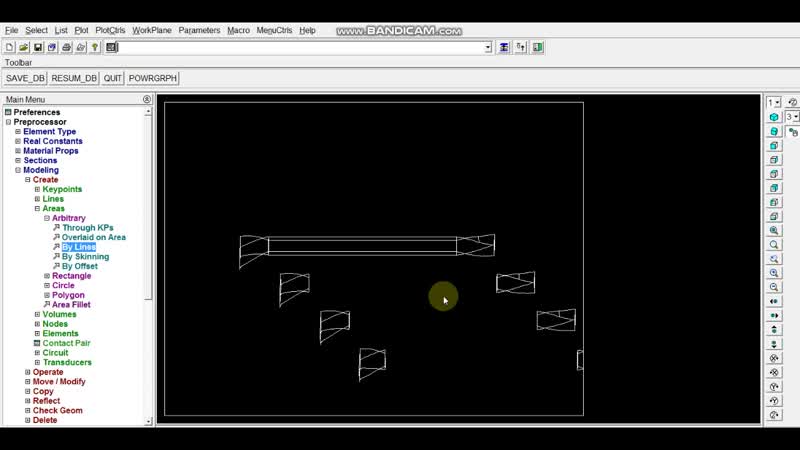Switch to Left view icon
Screen dimensions: 800x450
click(774, 203)
